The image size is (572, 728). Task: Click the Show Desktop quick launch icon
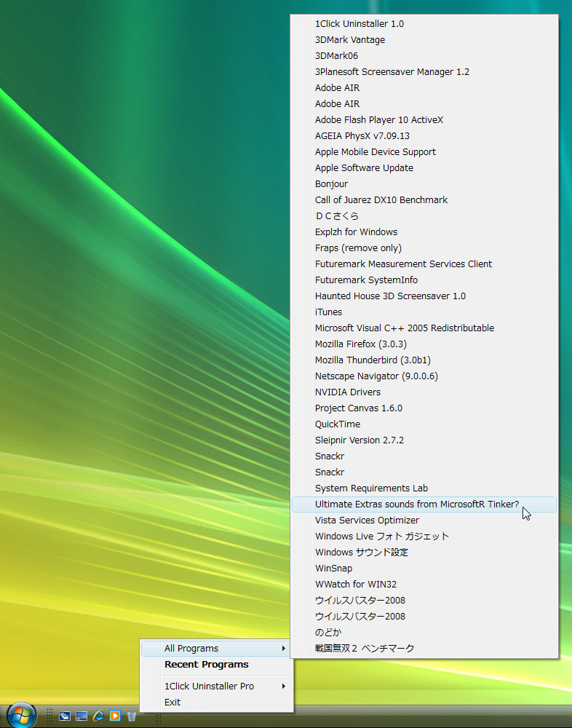click(x=82, y=716)
